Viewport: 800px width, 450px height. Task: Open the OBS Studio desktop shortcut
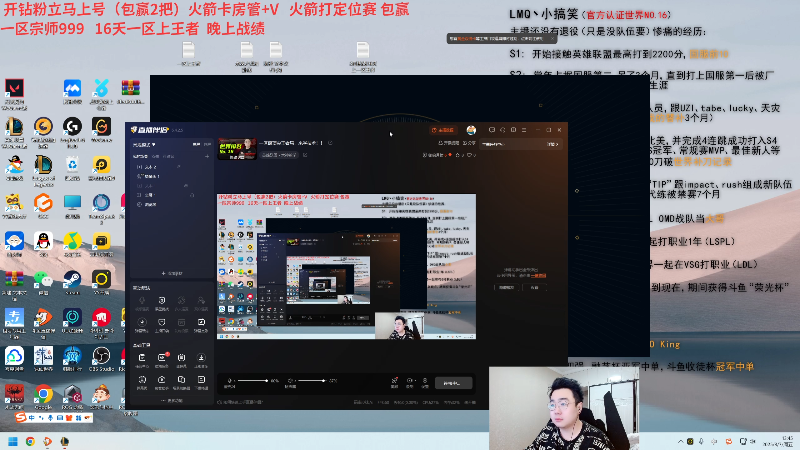pyautogui.click(x=102, y=356)
